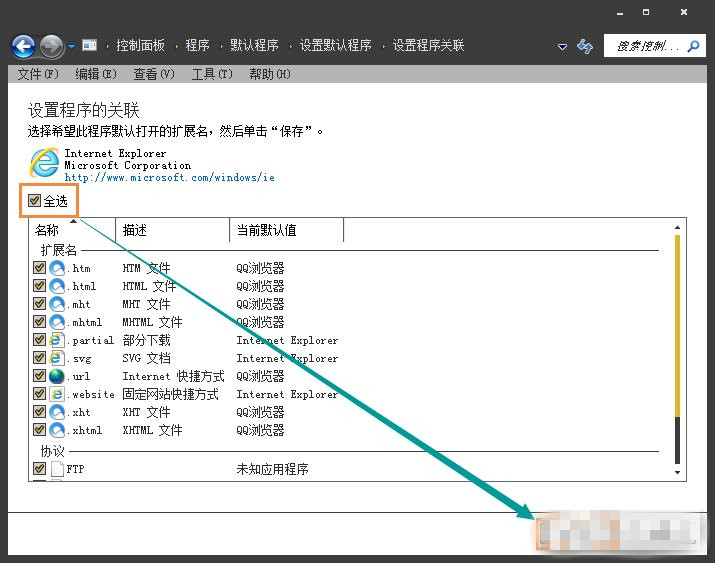The width and height of the screenshot is (715, 563).
Task: Click the 默认程序 breadcrumb
Action: tap(254, 45)
